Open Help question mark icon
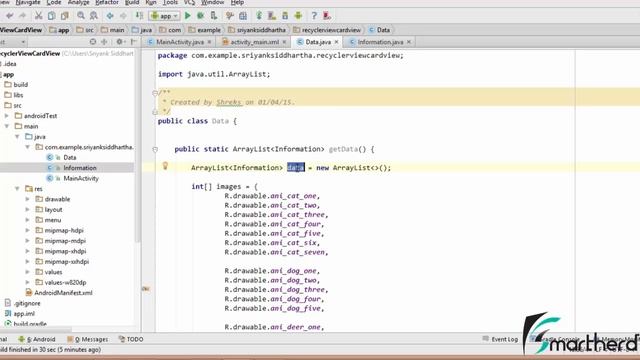Screen dimensions: 640x360 [314, 16]
